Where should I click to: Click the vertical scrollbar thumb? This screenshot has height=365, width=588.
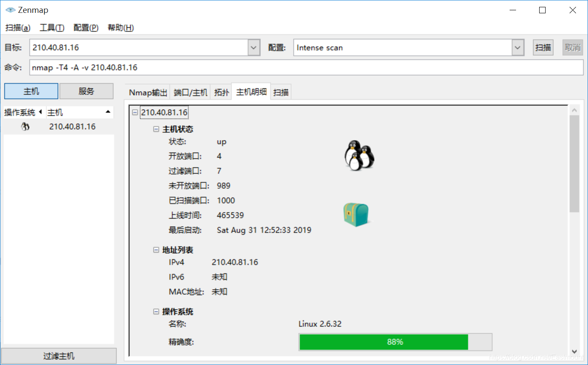click(574, 164)
